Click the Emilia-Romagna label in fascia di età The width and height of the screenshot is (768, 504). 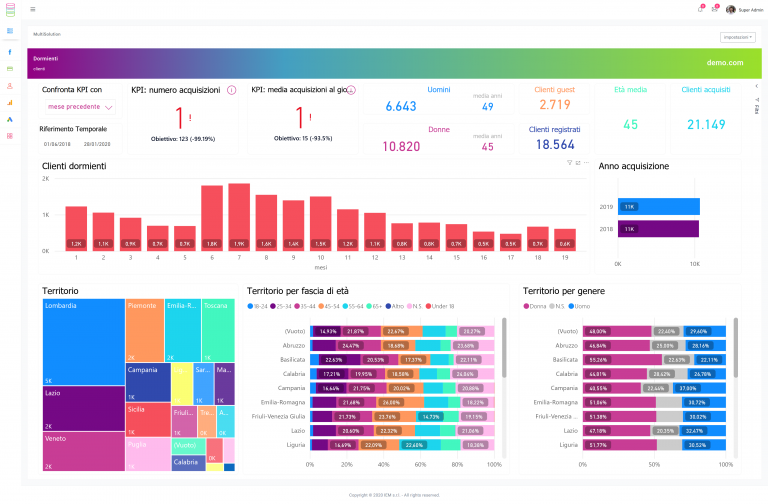coord(283,403)
